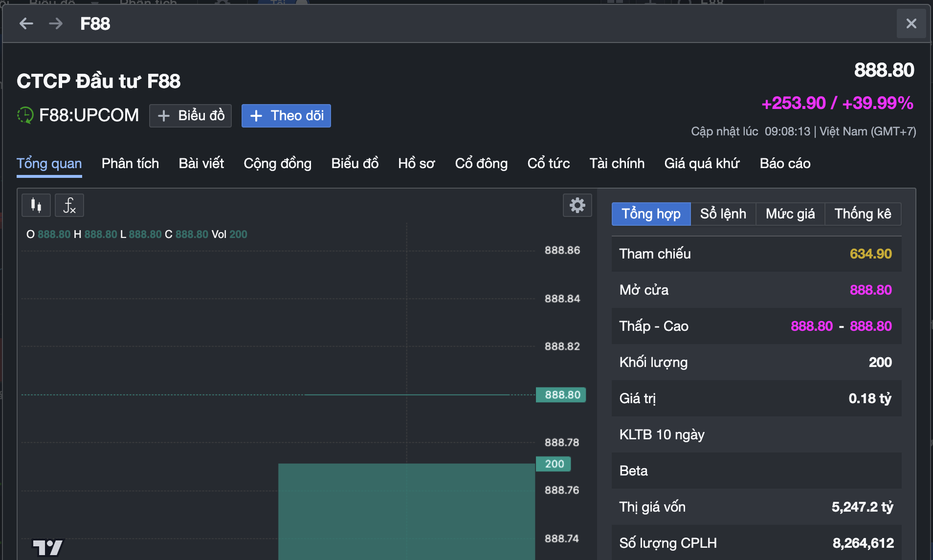Open the candlestick chart type selector

[x=36, y=205]
